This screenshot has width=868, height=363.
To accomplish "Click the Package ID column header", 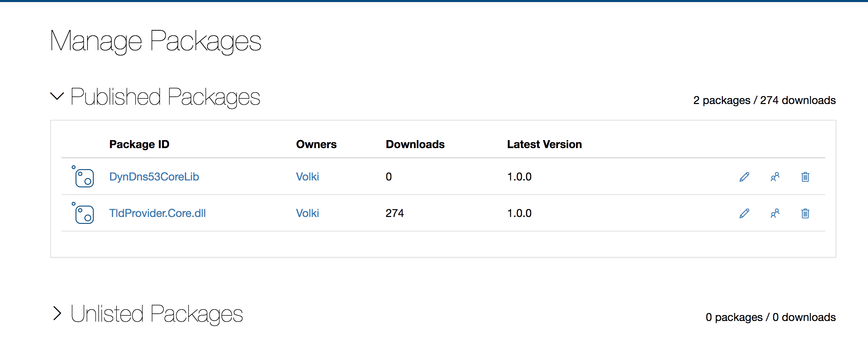I will [139, 144].
